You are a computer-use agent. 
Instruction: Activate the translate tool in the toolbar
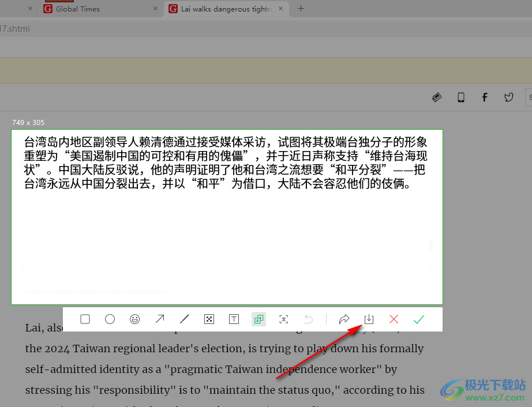pyautogui.click(x=258, y=319)
